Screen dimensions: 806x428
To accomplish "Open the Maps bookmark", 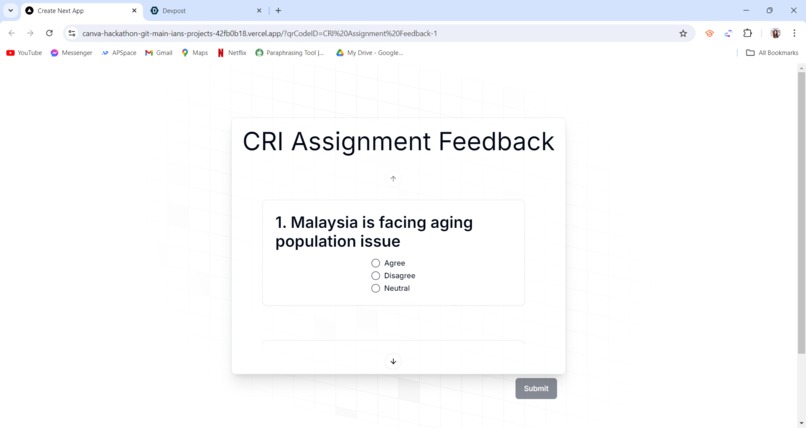I will pyautogui.click(x=195, y=53).
